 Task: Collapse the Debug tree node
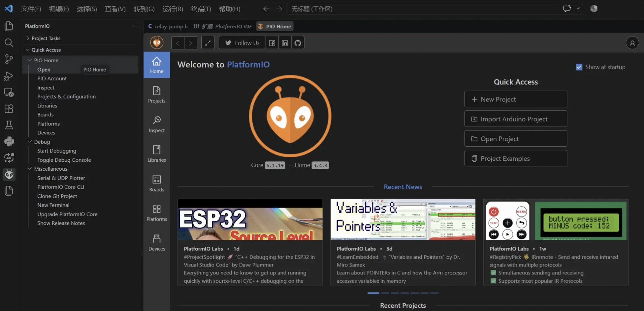tap(30, 142)
